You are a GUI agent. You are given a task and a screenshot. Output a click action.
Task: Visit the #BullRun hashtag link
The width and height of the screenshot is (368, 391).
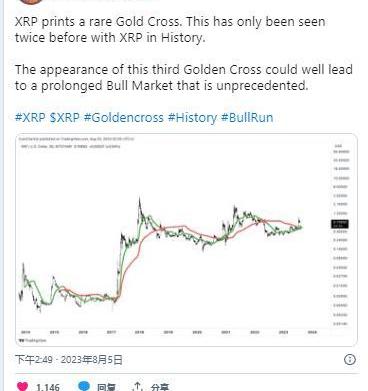[x=247, y=117]
